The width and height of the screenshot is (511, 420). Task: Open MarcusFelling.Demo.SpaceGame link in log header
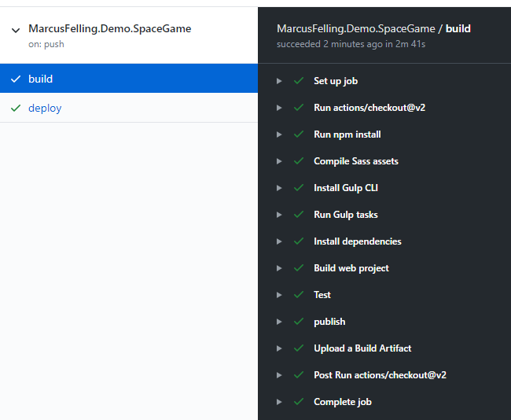[356, 28]
